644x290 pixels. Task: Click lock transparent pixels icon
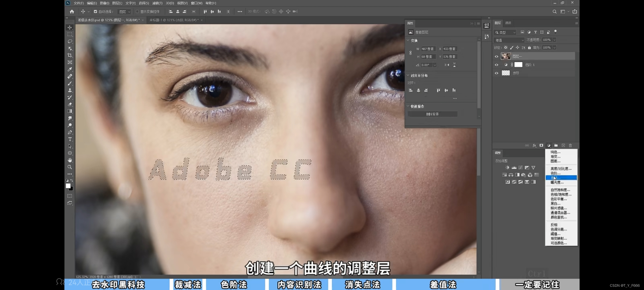coord(506,48)
